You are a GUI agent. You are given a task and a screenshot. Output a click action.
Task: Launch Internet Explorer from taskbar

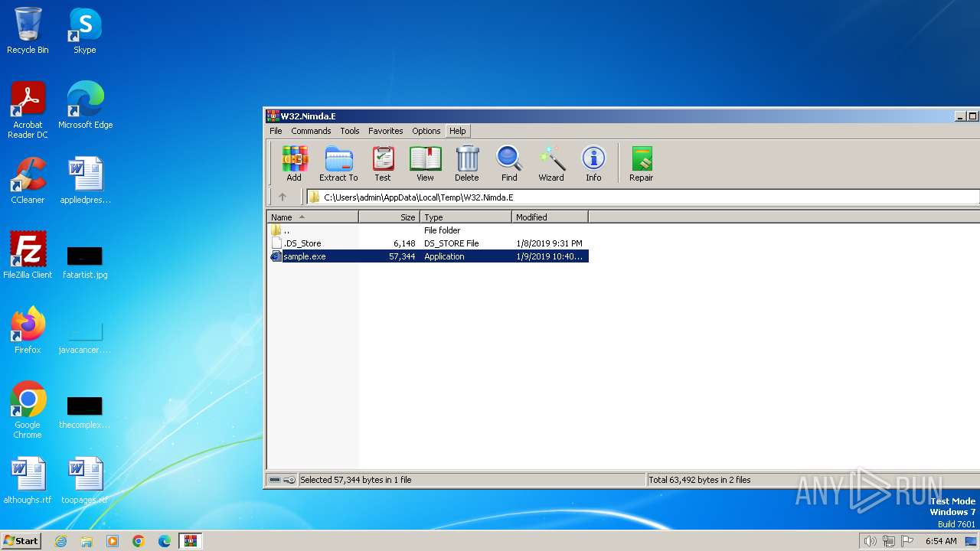click(60, 541)
